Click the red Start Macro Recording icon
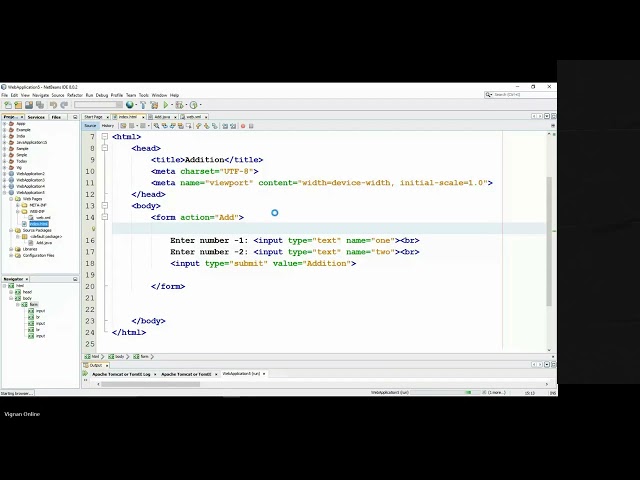The height and width of the screenshot is (480, 640). 243,126
